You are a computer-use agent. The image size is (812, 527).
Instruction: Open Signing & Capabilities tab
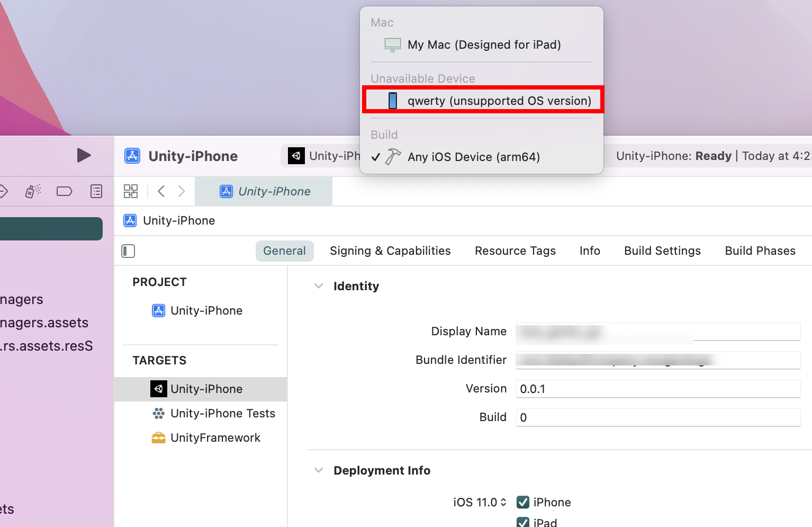(x=390, y=251)
